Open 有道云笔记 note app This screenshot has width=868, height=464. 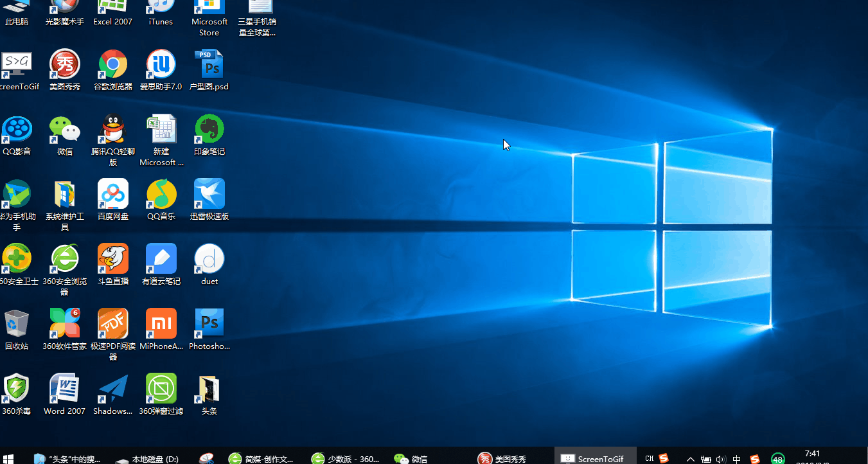(161, 257)
